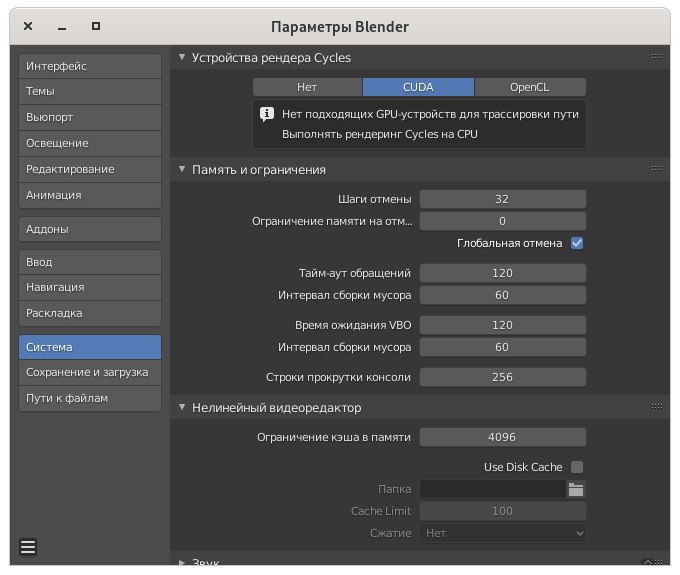Collapse the Память и ограничения section
This screenshot has height=575, width=680.
click(x=182, y=169)
